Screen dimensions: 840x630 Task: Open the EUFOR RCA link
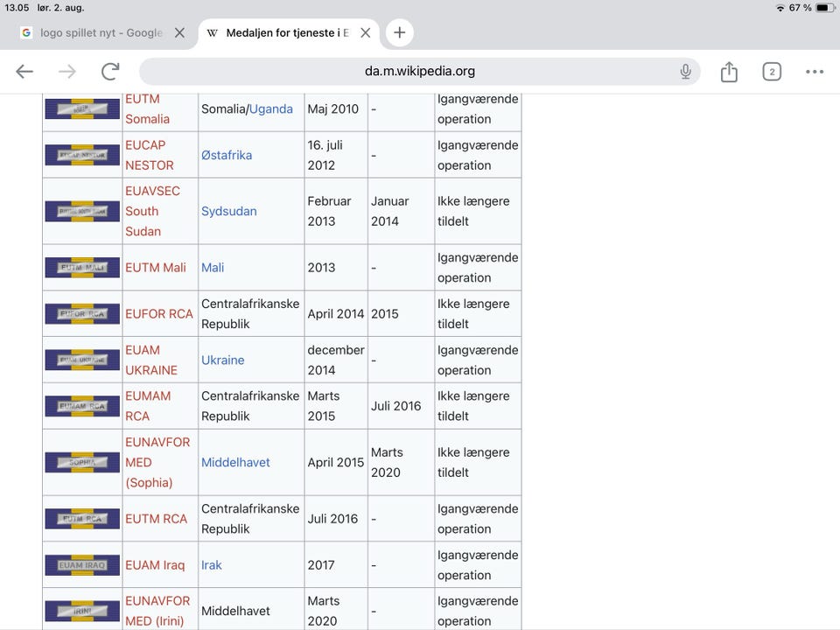158,314
